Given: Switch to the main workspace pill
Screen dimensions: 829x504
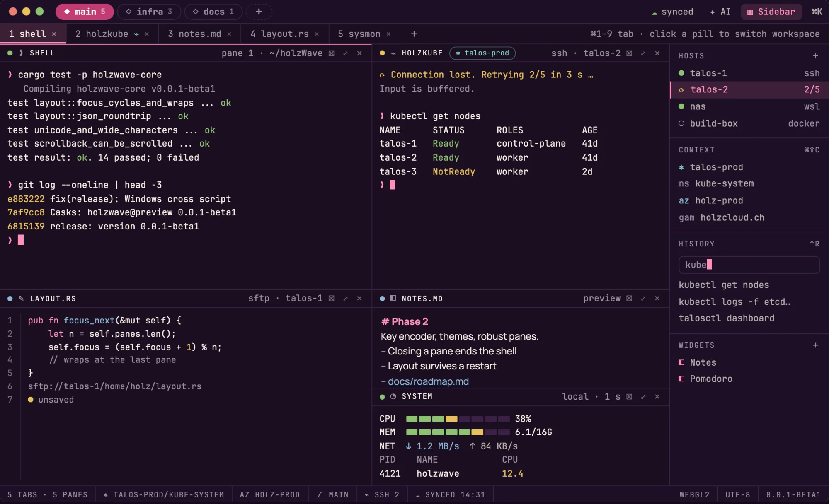Looking at the screenshot, I should coord(85,12).
